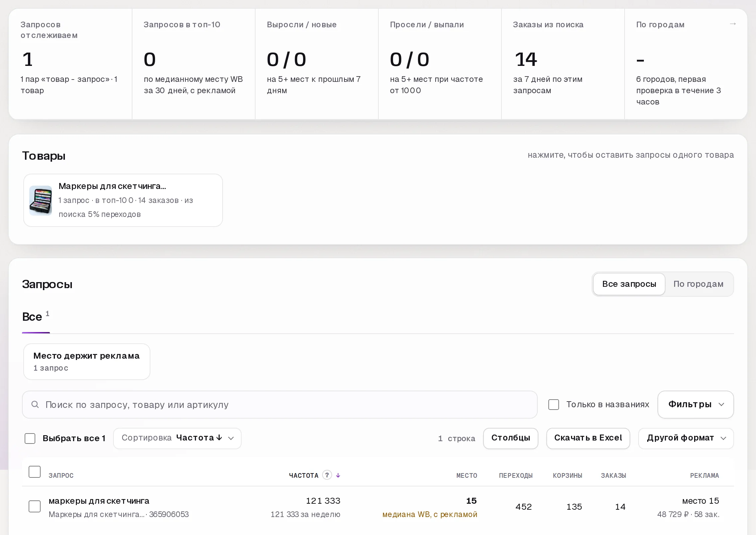The width and height of the screenshot is (756, 535).
Task: Click the Запрос column header
Action: pyautogui.click(x=61, y=476)
